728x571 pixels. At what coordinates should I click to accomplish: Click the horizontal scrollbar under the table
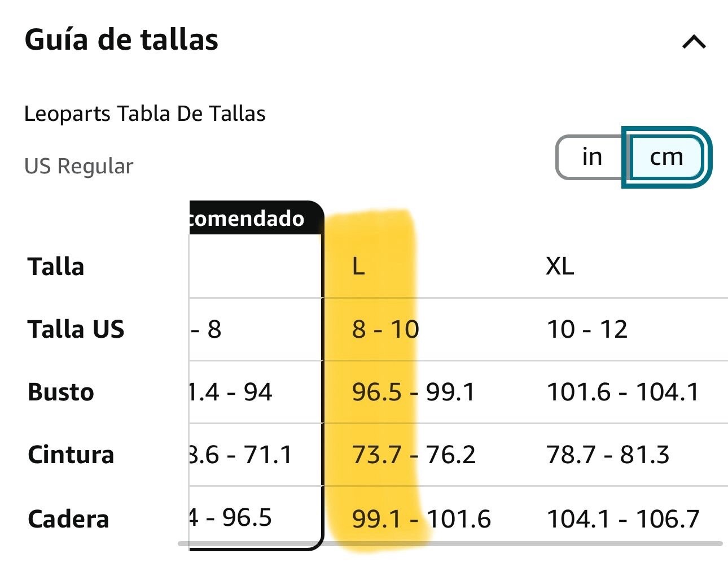[450, 544]
